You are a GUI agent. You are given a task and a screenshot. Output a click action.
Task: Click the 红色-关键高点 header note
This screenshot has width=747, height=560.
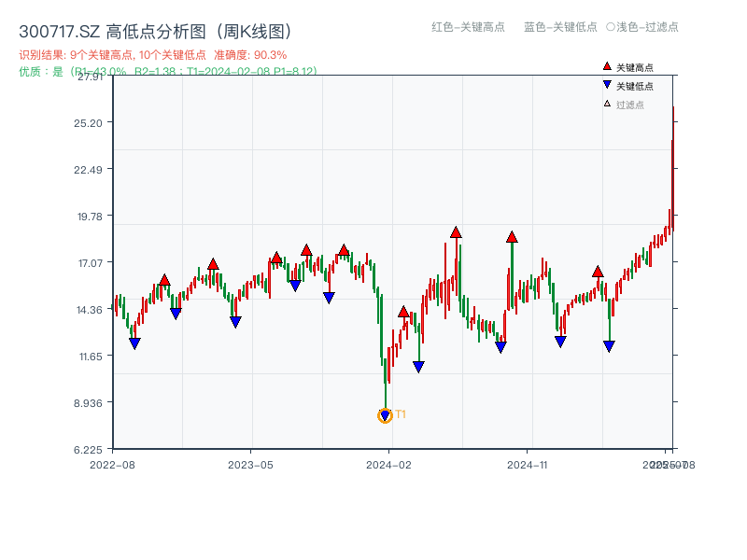(468, 27)
